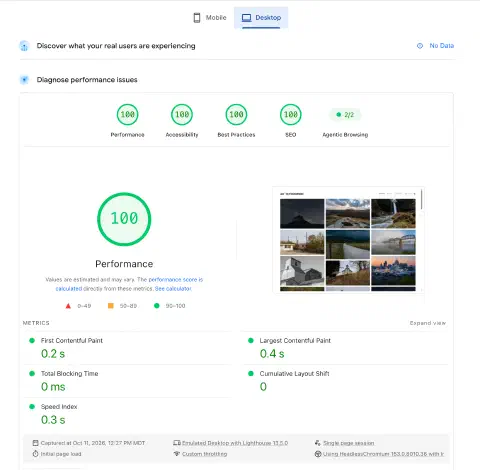Viewport: 480px width, 470px height.
Task: Click the Discover what your real users heading
Action: coord(116,46)
